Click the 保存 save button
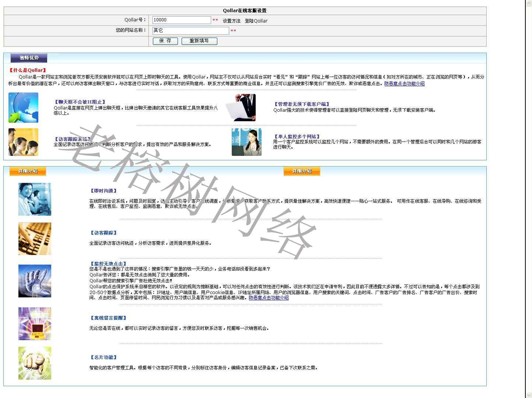Screen dimensions: 532x398 (165, 41)
